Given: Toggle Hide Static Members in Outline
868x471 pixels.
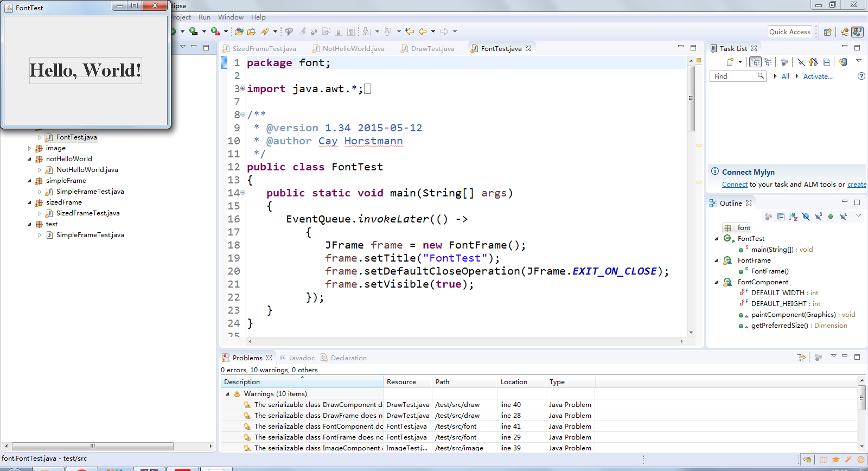Looking at the screenshot, I should (x=818, y=217).
